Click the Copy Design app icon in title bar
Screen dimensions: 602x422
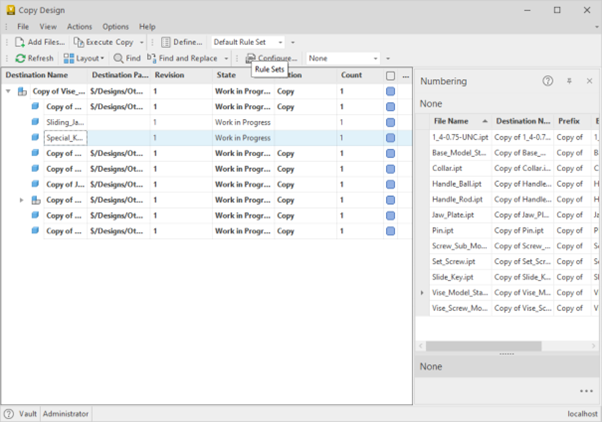click(11, 10)
